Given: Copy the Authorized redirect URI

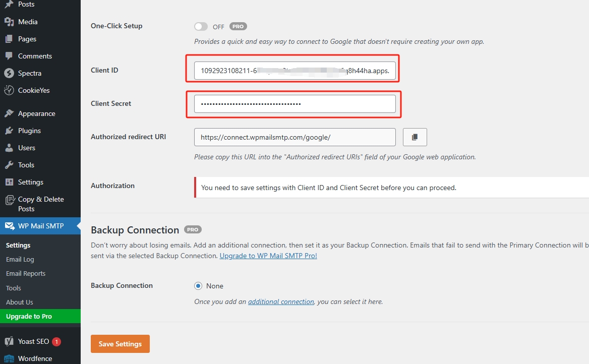Looking at the screenshot, I should 415,137.
